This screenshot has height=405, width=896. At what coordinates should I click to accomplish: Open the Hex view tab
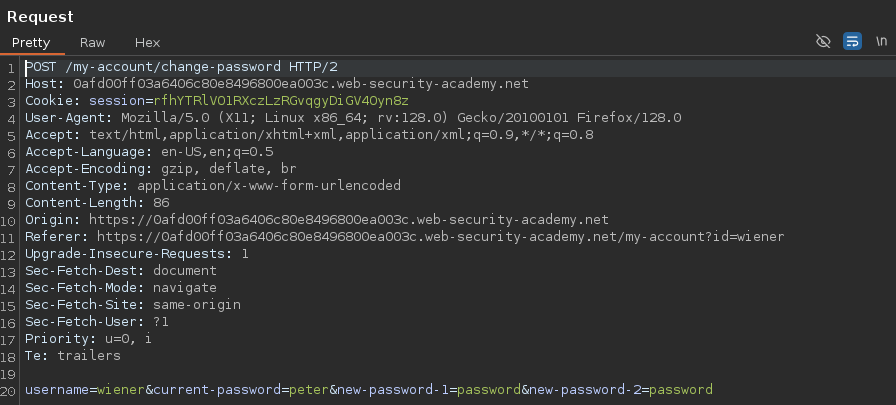[147, 43]
